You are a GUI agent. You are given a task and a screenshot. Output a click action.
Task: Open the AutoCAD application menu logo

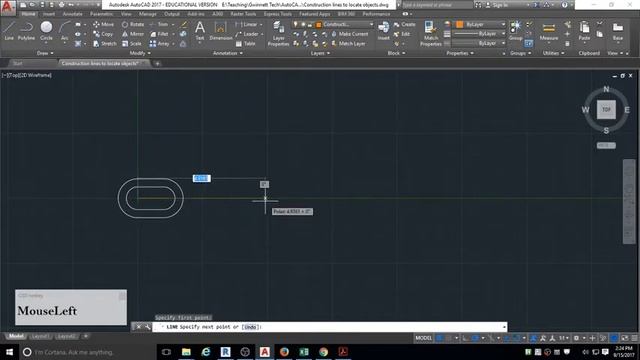pyautogui.click(x=8, y=7)
